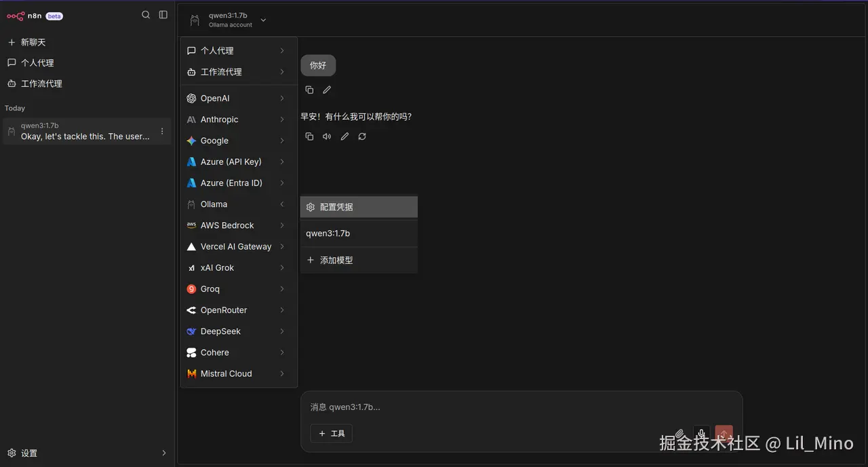Start voice input with the microphone icon
The image size is (868, 467).
coord(702,434)
